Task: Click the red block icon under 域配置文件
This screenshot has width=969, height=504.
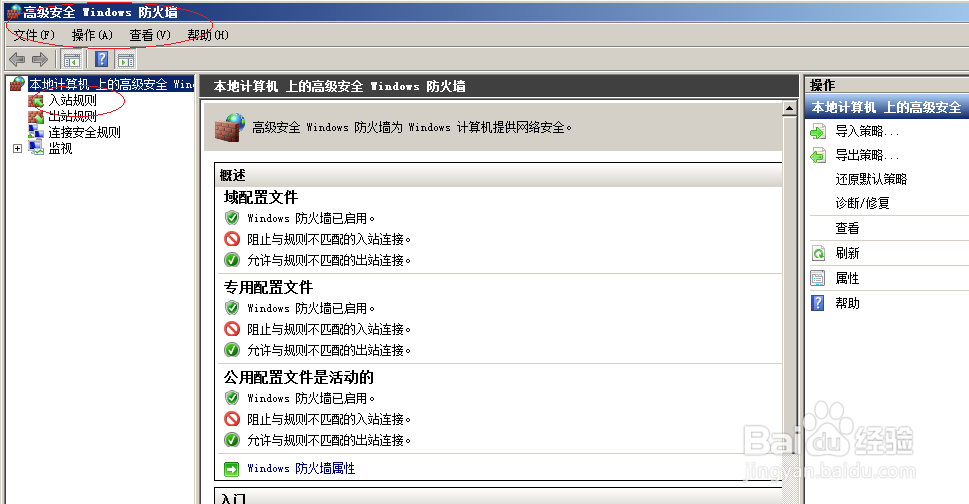Action: [232, 238]
